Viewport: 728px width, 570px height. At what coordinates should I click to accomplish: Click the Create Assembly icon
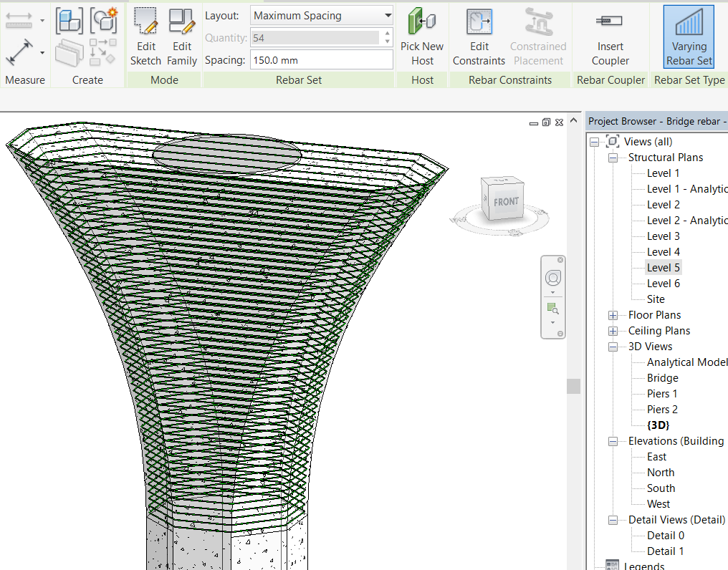69,21
